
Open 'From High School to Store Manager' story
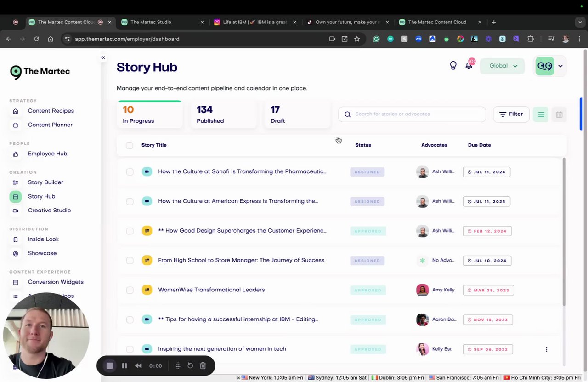[x=241, y=260]
